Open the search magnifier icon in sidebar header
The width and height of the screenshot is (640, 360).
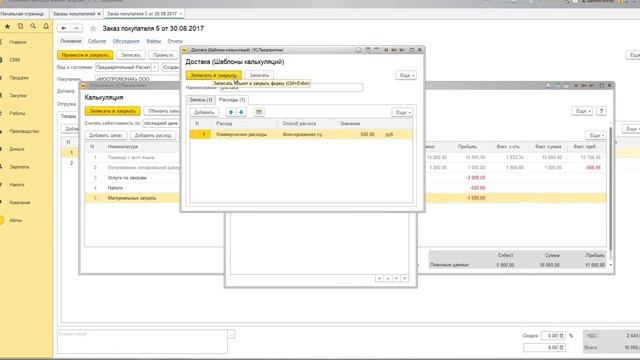33,27
